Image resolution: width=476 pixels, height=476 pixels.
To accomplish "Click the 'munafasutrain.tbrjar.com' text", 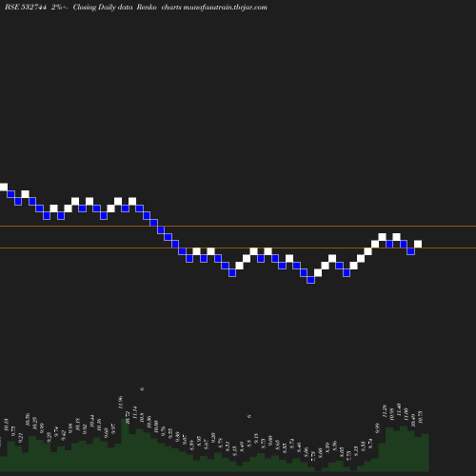I will [226, 8].
